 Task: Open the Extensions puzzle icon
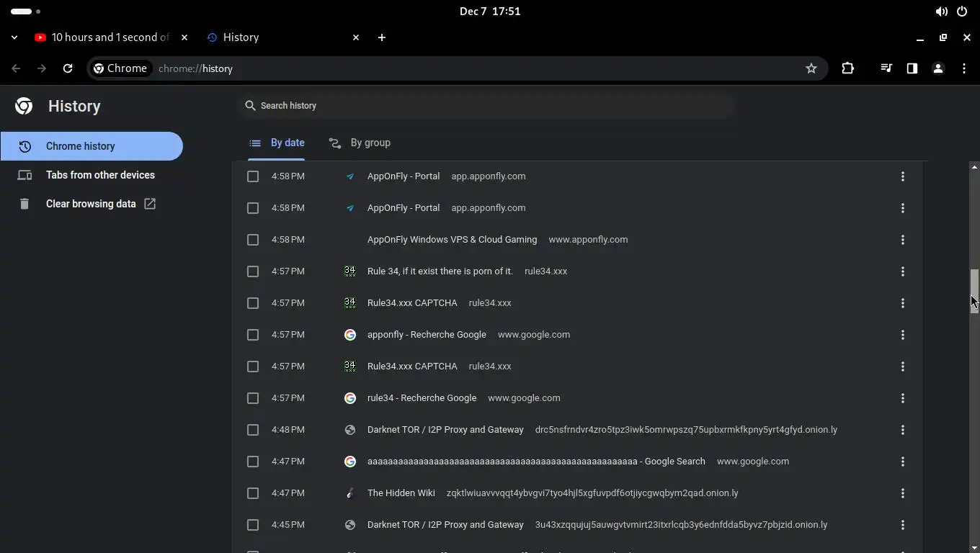847,68
